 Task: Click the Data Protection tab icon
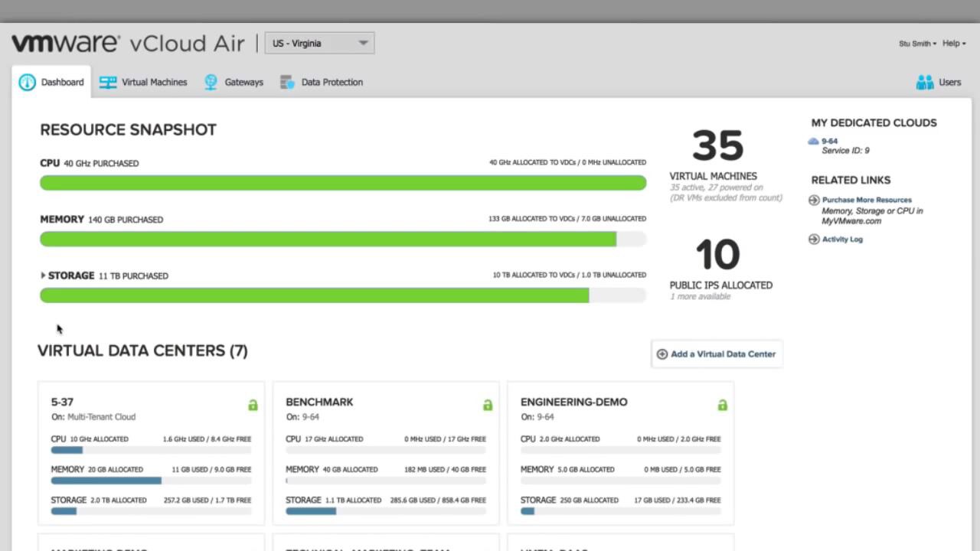coord(287,82)
